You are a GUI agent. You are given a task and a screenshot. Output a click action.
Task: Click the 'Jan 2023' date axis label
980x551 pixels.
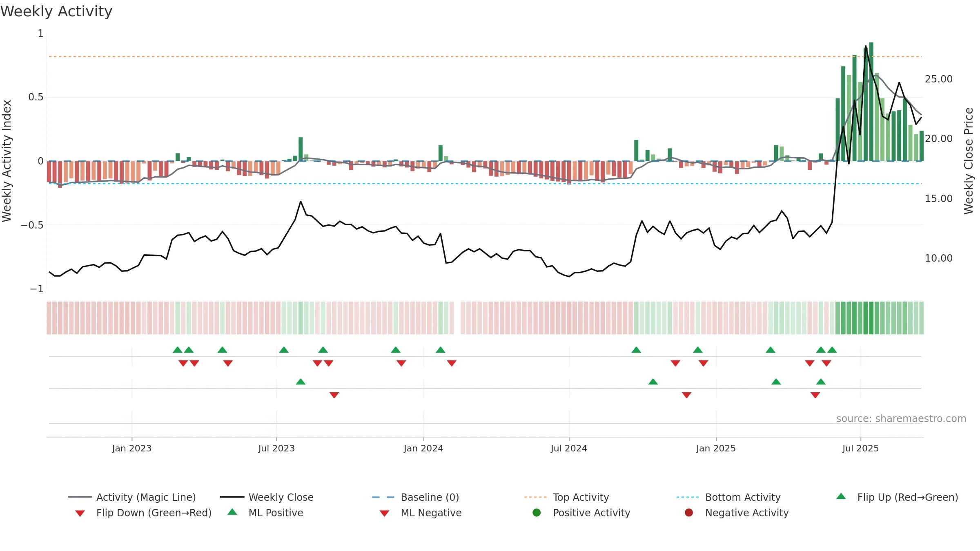click(x=132, y=448)
